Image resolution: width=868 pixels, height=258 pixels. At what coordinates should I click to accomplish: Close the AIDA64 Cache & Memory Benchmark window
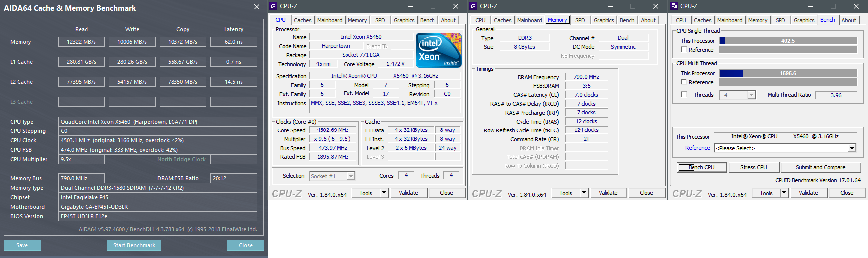pyautogui.click(x=257, y=7)
